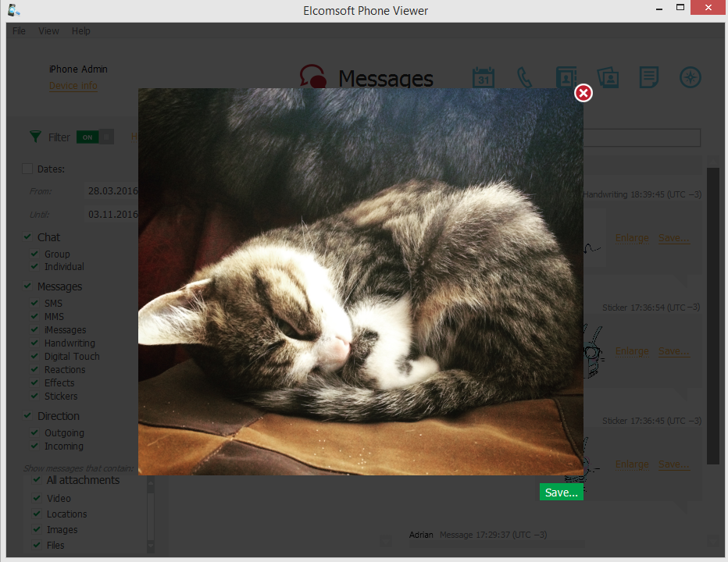Click the green funnel Filter icon

coord(35,137)
